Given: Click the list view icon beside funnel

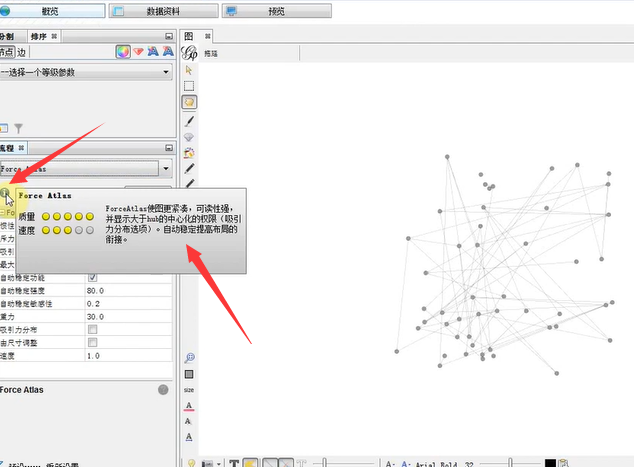Looking at the screenshot, I should (4, 129).
